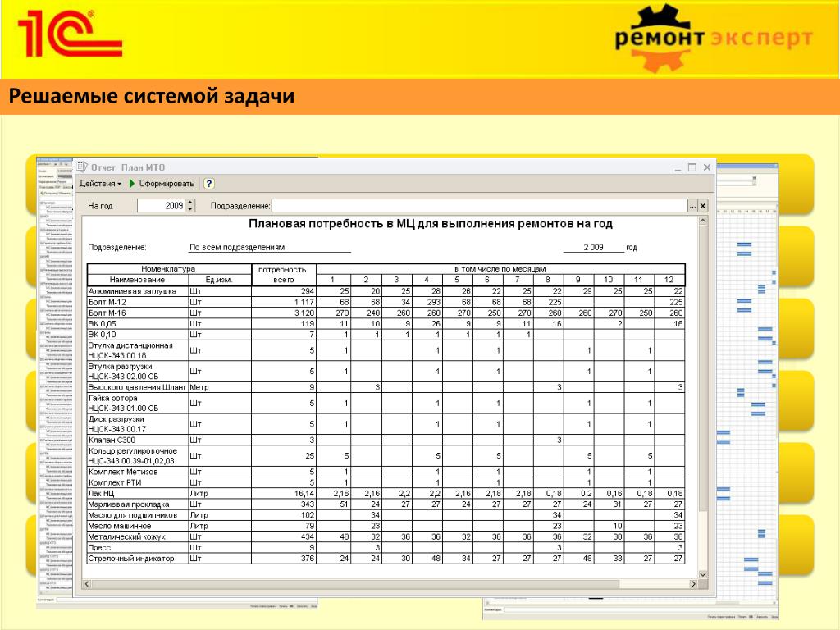Click the month 12 column header

coord(669,280)
